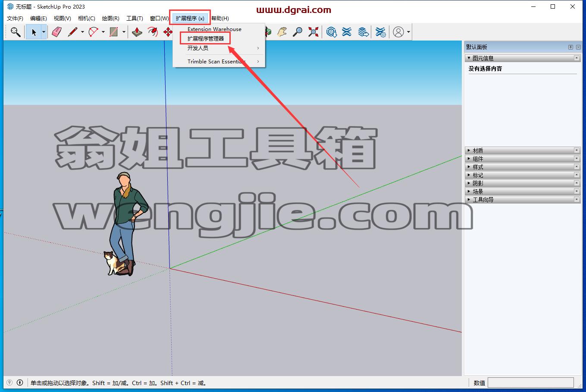
Task: Click the info circle status bar icon
Action: (20, 383)
